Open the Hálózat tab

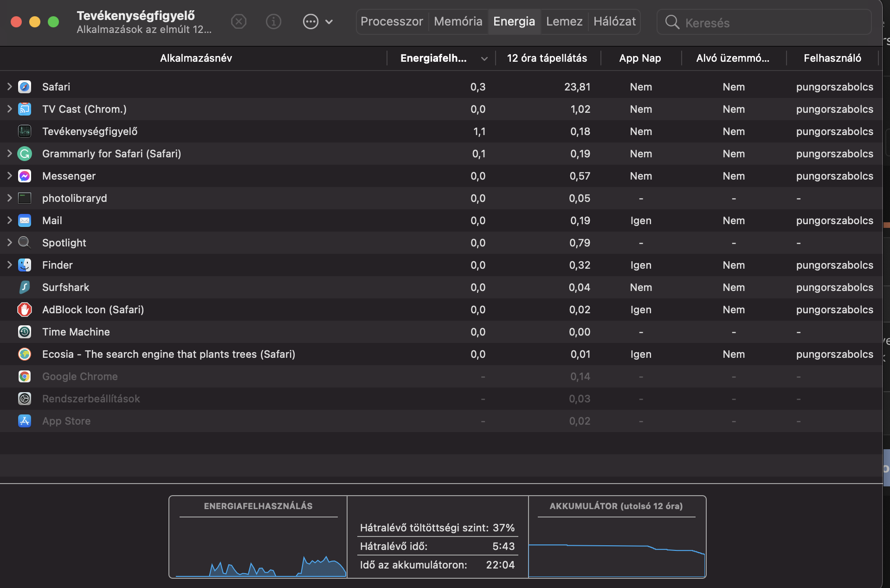pyautogui.click(x=614, y=21)
